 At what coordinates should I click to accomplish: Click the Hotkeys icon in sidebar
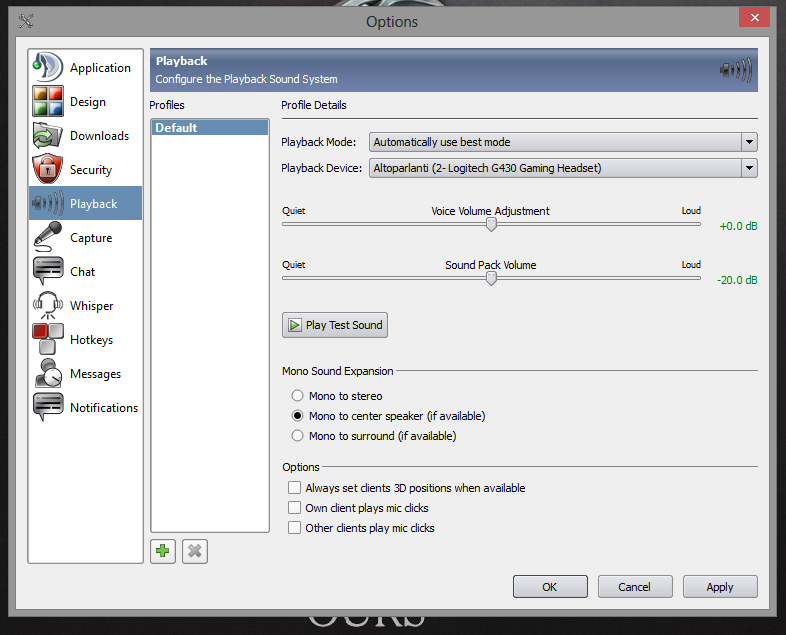48,340
